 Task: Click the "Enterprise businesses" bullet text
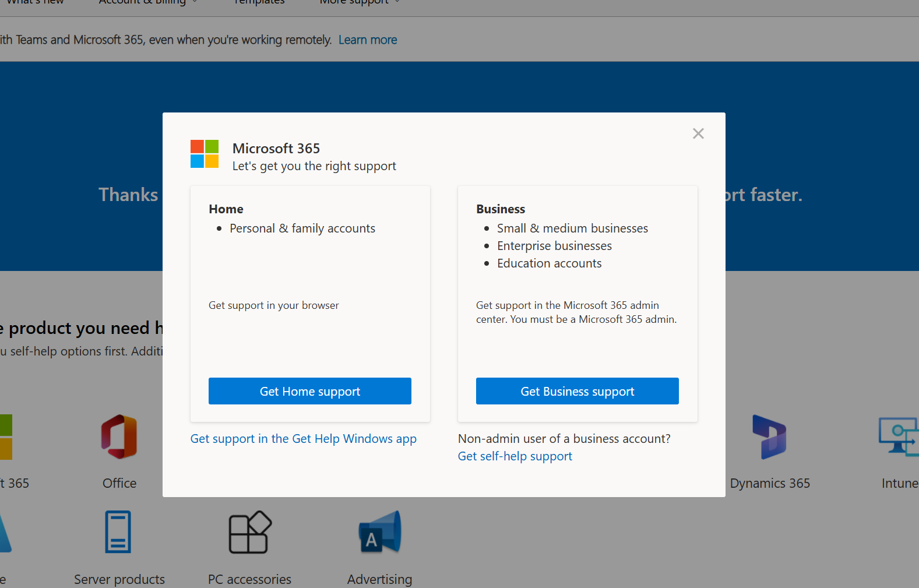click(554, 246)
